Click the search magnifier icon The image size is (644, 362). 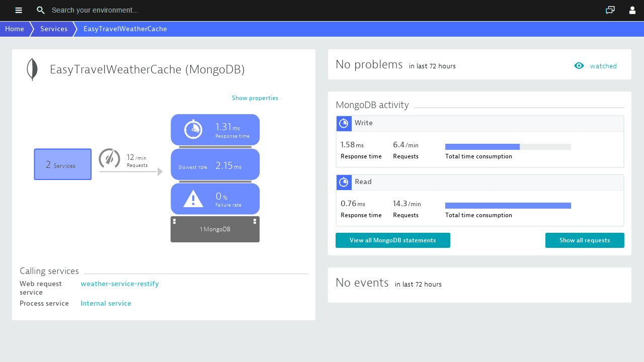41,10
